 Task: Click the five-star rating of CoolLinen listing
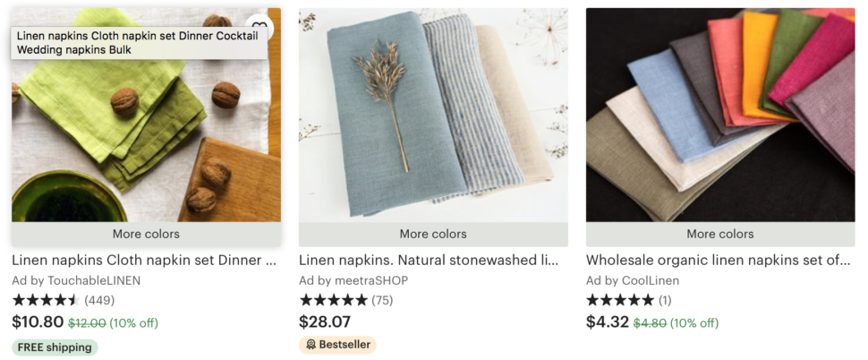click(620, 300)
